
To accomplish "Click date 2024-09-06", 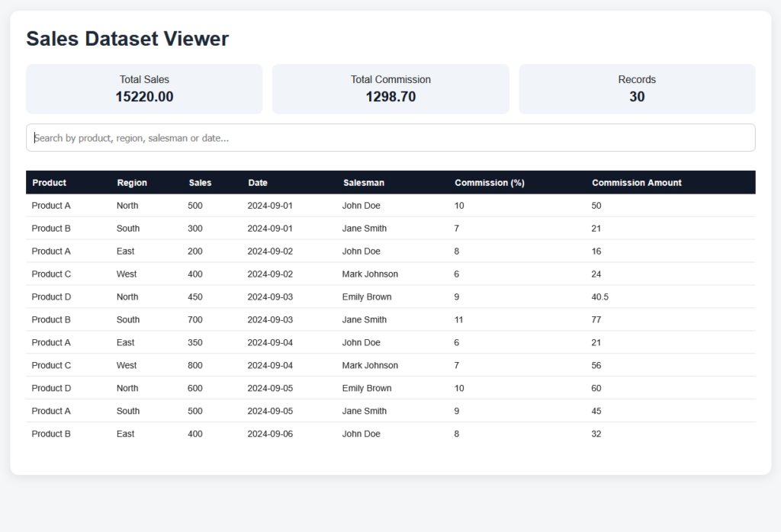I will [270, 434].
